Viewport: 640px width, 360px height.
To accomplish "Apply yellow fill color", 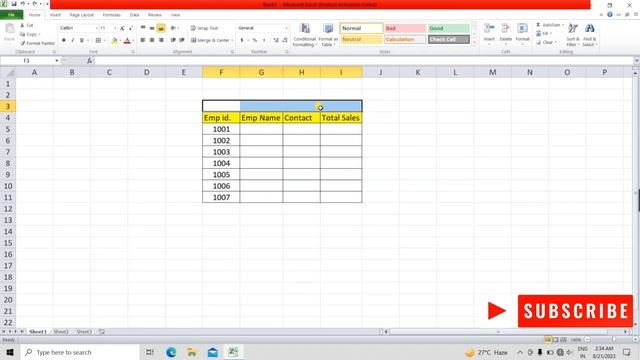I will click(x=114, y=40).
